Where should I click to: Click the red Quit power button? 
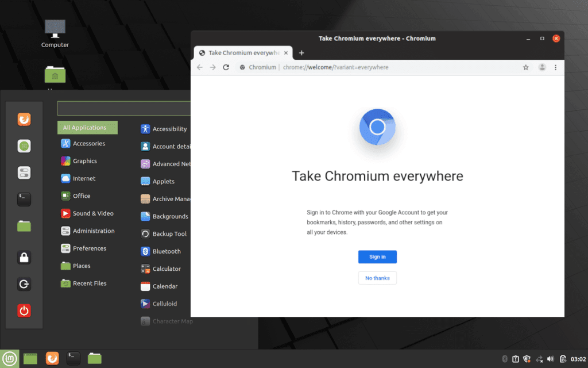[x=24, y=311]
